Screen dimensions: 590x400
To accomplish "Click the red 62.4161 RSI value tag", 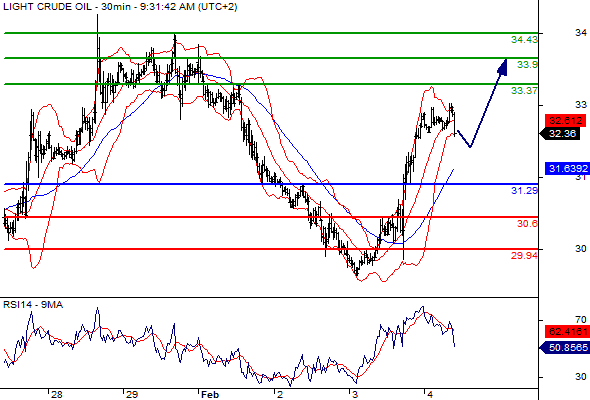I will [x=567, y=332].
